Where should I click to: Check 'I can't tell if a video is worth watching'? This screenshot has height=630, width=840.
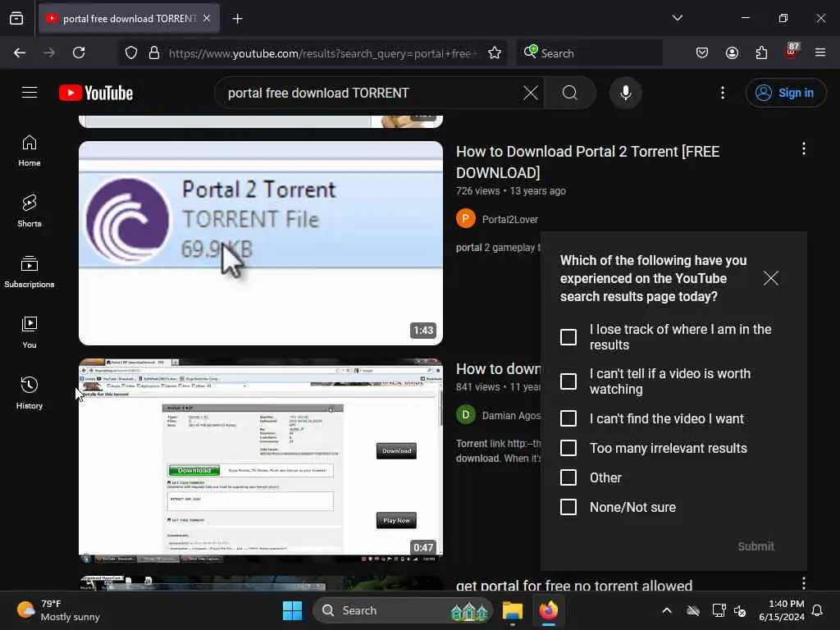568,381
